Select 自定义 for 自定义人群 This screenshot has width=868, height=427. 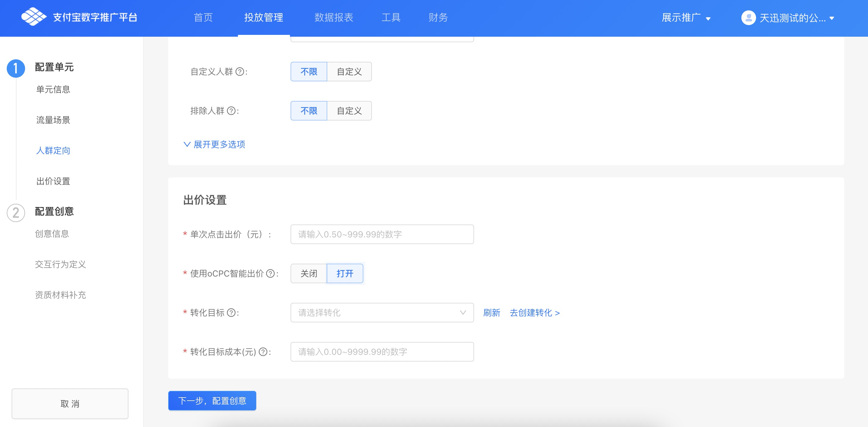(x=349, y=72)
